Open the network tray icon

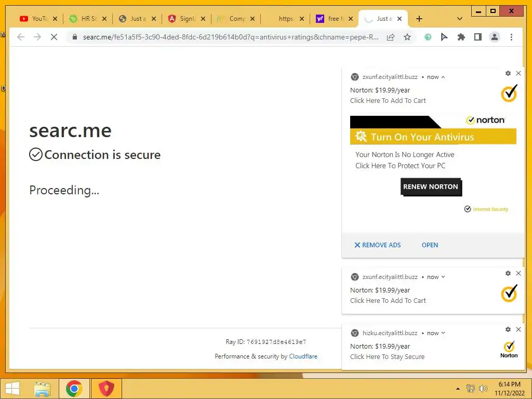click(470, 389)
